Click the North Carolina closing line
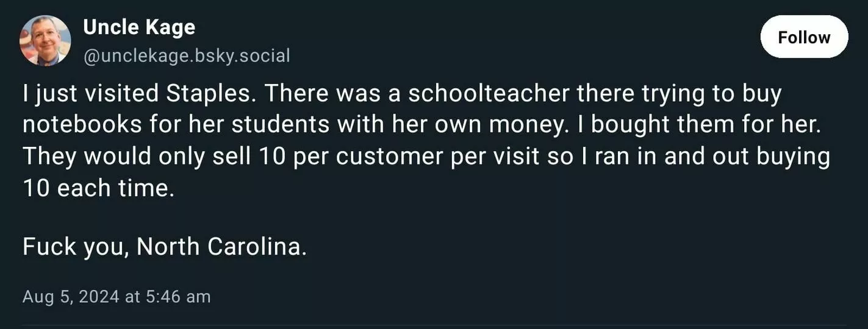This screenshot has height=329, width=868. pos(165,246)
